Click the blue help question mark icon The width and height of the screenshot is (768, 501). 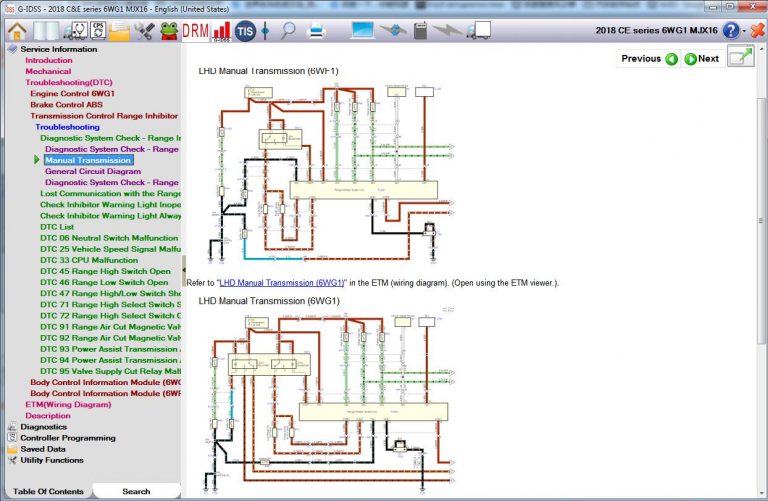point(731,30)
